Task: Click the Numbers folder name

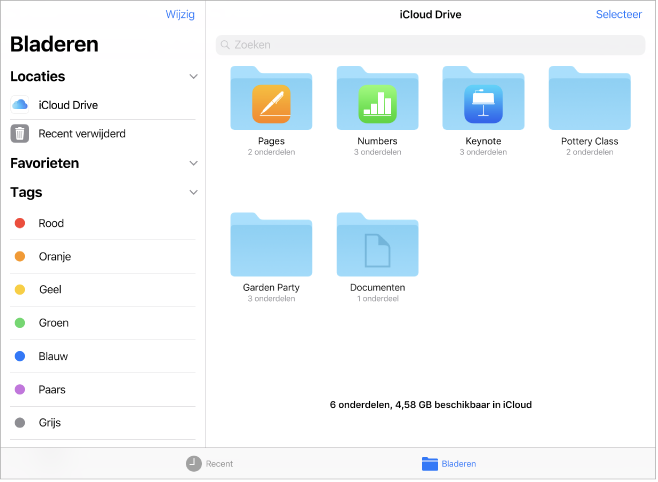Action: pyautogui.click(x=377, y=141)
